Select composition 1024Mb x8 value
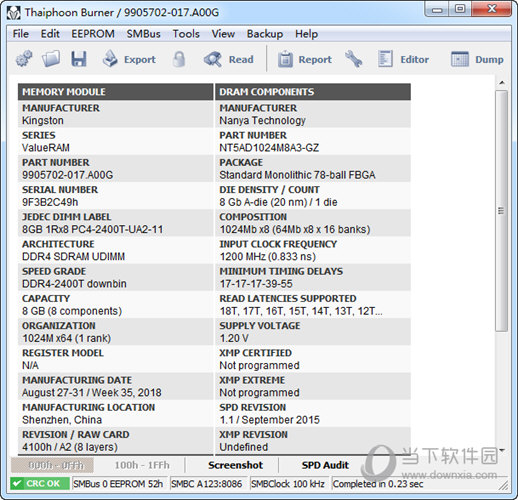Image resolution: width=518 pixels, height=500 pixels. [295, 229]
